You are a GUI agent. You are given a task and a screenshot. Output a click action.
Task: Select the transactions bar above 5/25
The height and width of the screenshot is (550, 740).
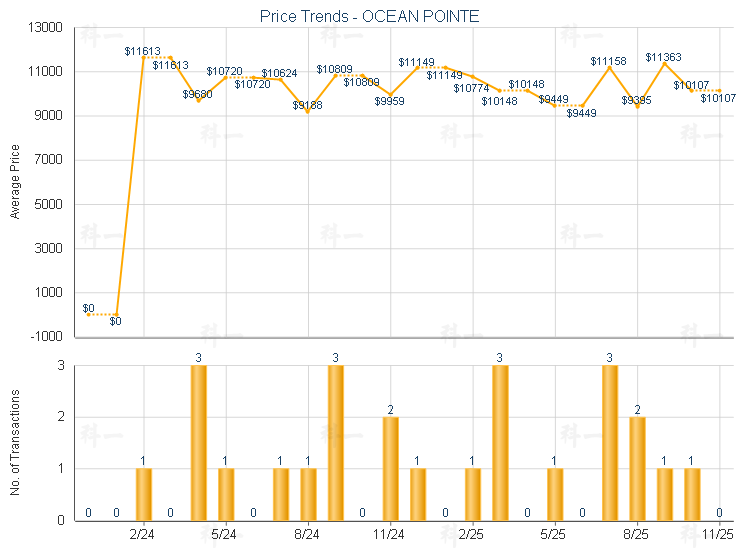(x=555, y=493)
